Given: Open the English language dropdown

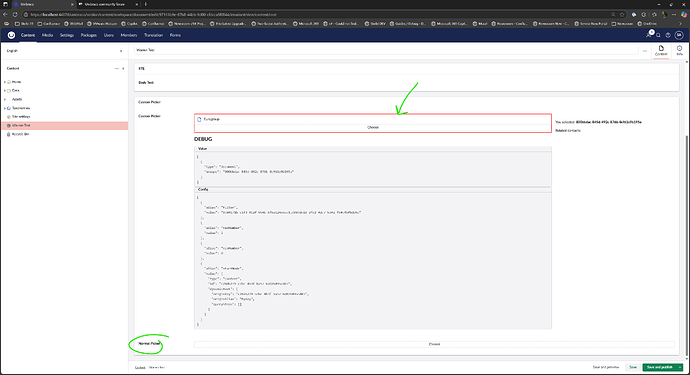Looking at the screenshot, I should pyautogui.click(x=64, y=51).
